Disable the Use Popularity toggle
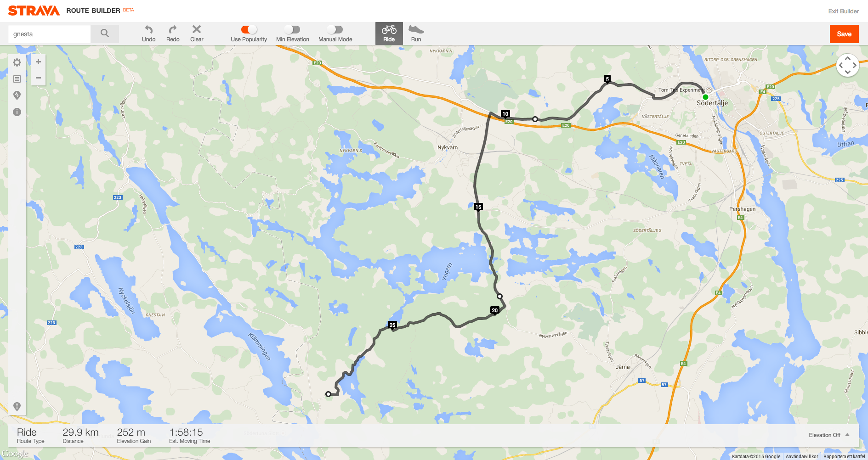Image resolution: width=868 pixels, height=460 pixels. coord(249,29)
